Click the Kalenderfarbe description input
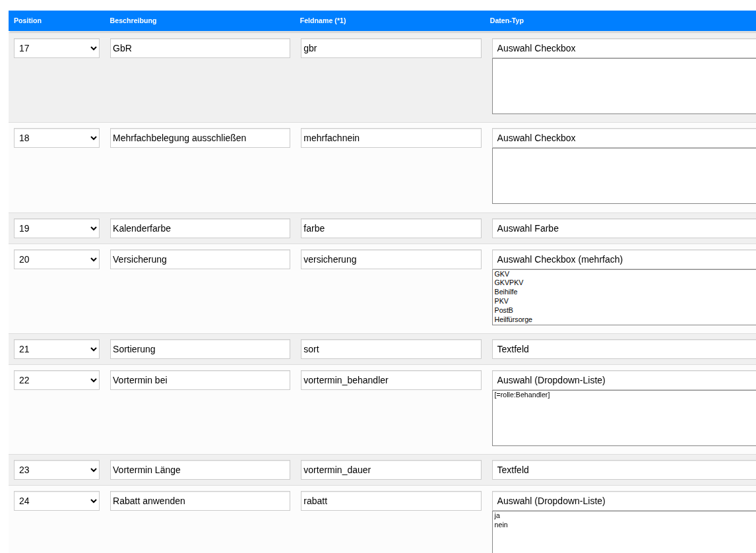 (x=200, y=228)
